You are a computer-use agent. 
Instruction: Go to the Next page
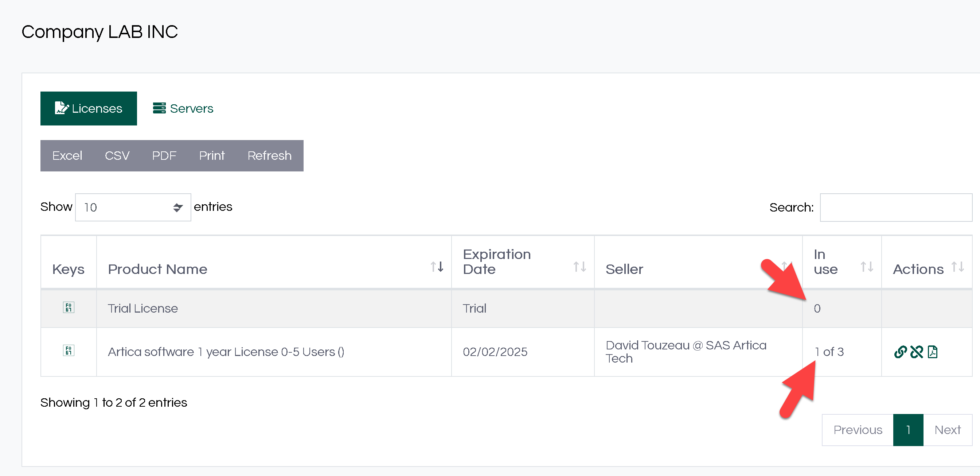(x=947, y=430)
